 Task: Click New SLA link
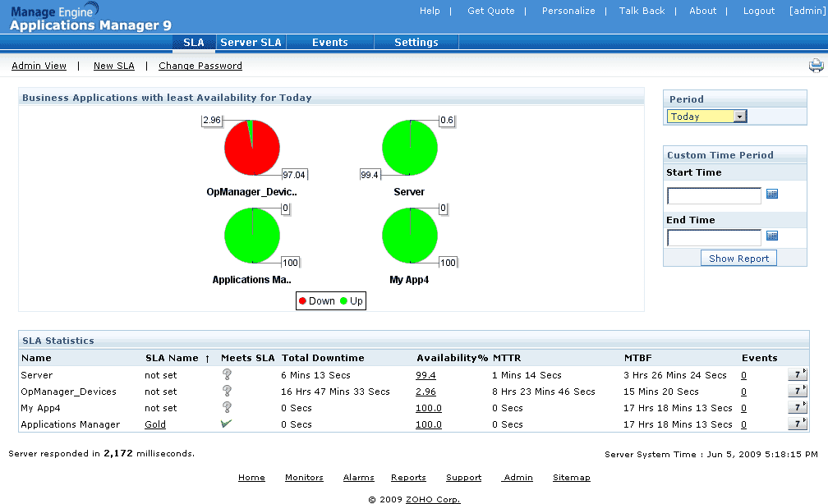coord(114,66)
